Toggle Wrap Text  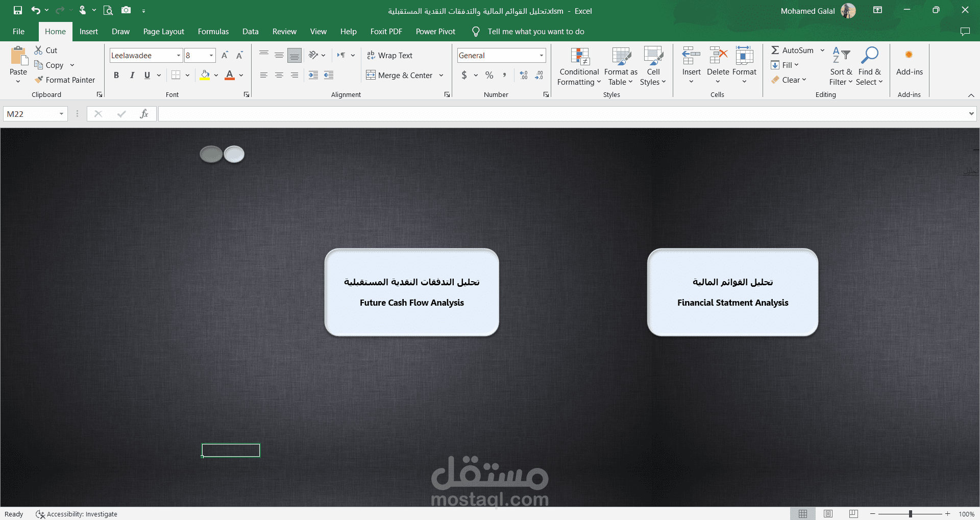click(389, 55)
